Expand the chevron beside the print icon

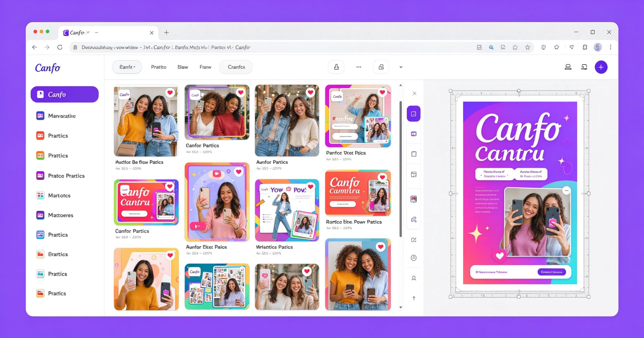pos(401,67)
